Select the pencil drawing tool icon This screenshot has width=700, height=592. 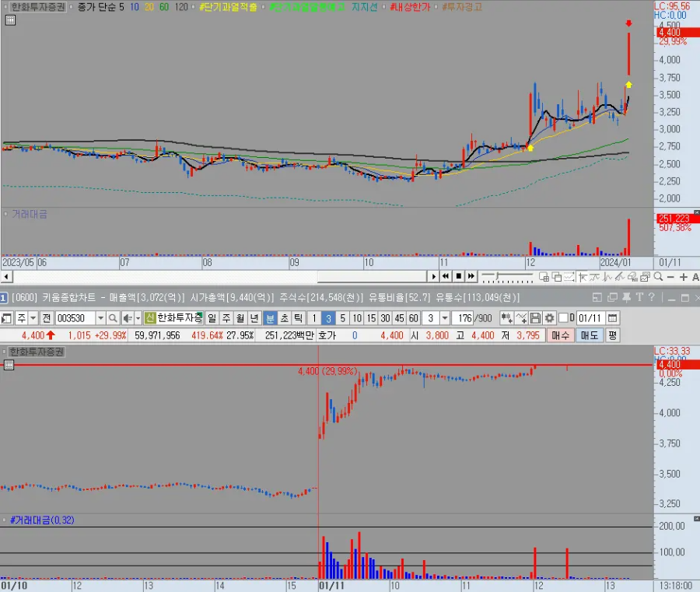619,277
